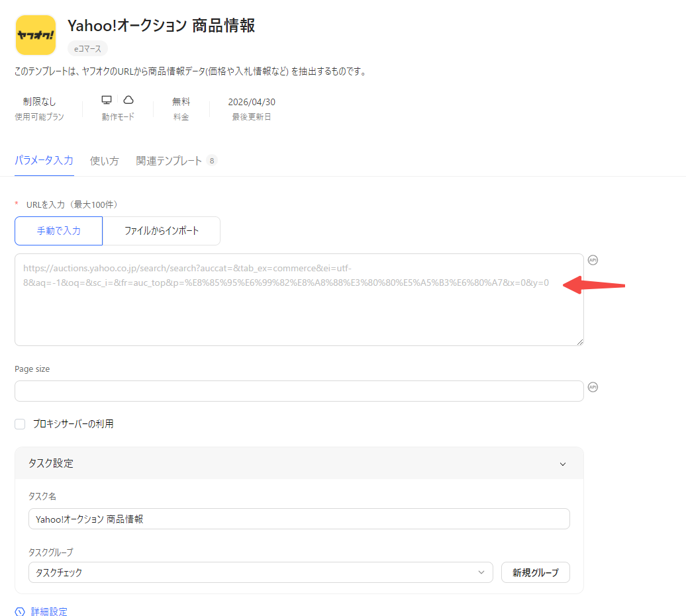Collapse the タスク設定 section chevron
Viewport: 686px width, 616px height.
click(563, 464)
